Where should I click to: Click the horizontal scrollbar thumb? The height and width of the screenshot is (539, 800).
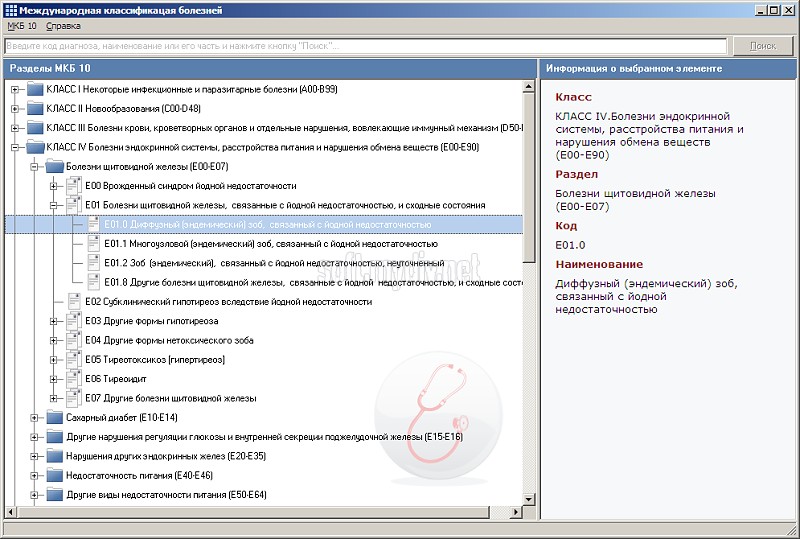(253, 511)
